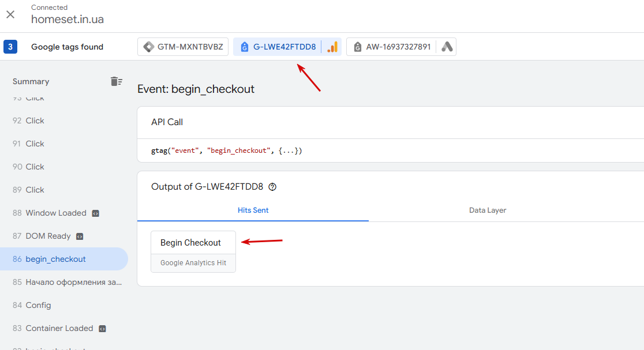The height and width of the screenshot is (350, 644).
Task: Close the Tag Assistant debug session
Action: click(x=10, y=14)
